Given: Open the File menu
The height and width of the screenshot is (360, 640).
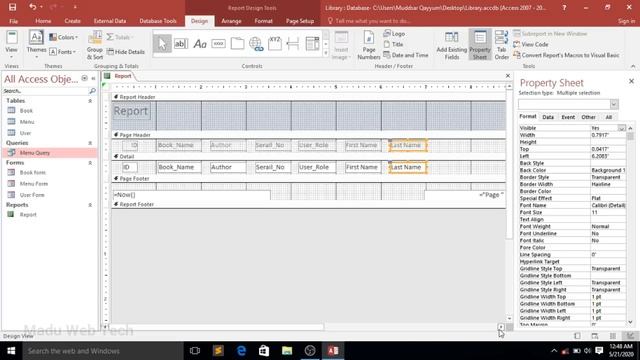Looking at the screenshot, I should point(13,21).
